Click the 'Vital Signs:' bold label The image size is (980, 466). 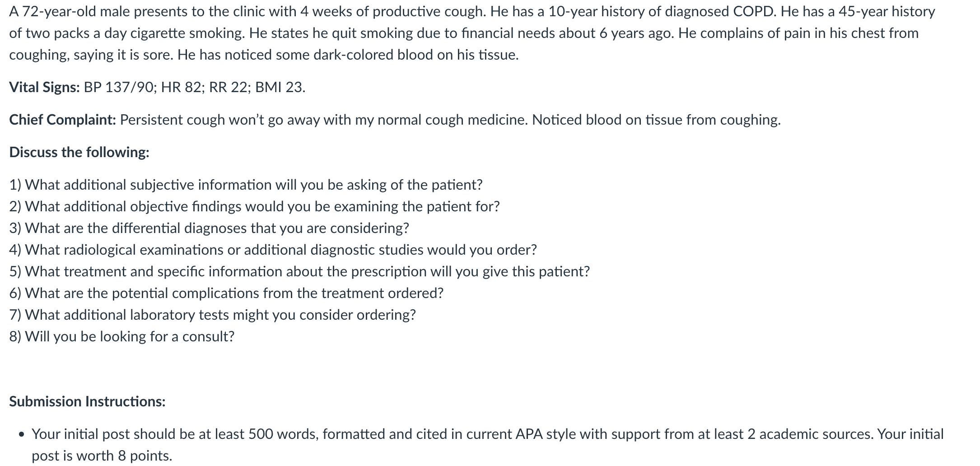[44, 87]
